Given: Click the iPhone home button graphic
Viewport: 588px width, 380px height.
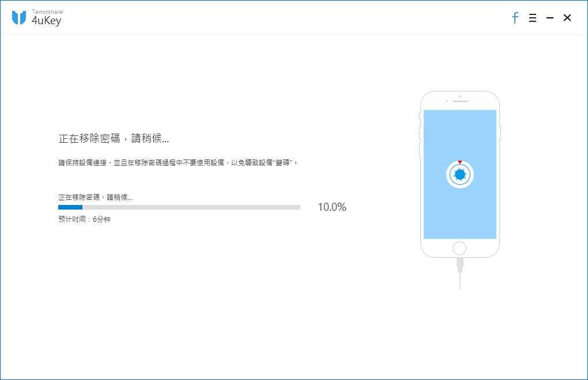Looking at the screenshot, I should pos(459,248).
